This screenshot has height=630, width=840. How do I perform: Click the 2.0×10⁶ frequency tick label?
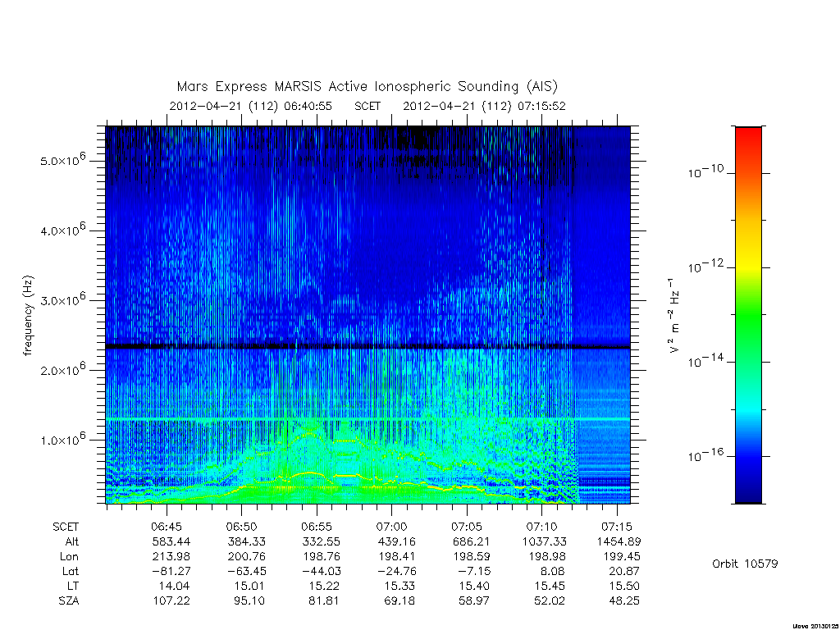[62, 369]
